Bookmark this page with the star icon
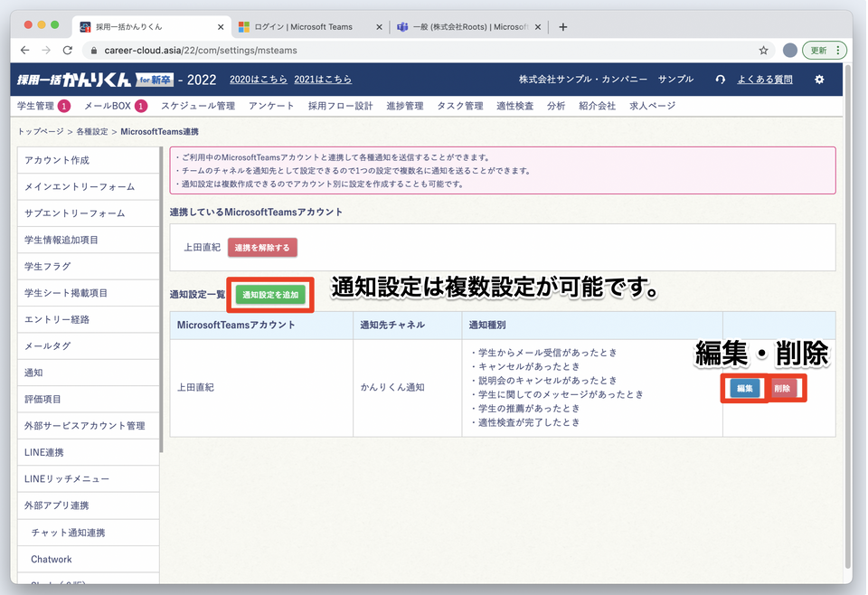The width and height of the screenshot is (868, 595). coord(763,51)
